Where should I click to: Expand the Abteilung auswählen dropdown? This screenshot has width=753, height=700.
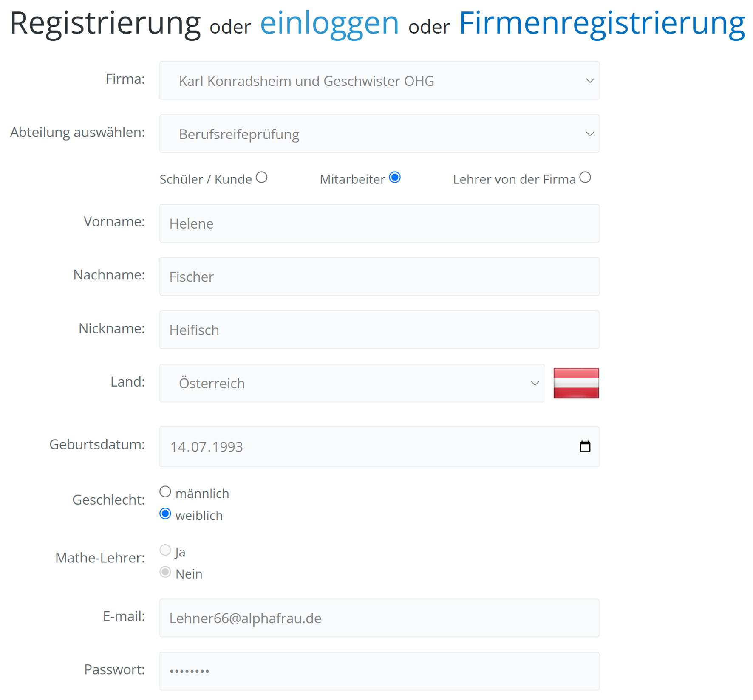pos(379,134)
